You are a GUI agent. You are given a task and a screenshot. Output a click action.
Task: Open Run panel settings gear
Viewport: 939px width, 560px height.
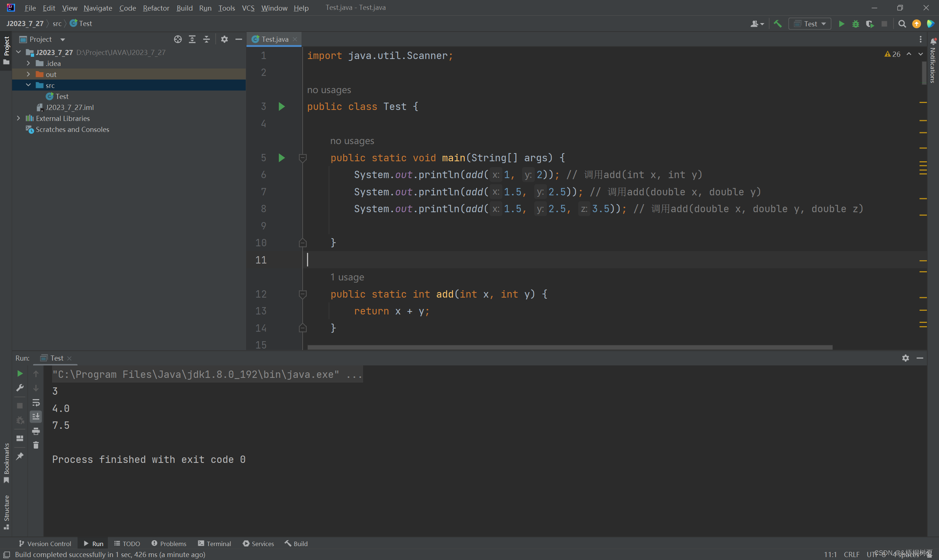[x=906, y=358]
